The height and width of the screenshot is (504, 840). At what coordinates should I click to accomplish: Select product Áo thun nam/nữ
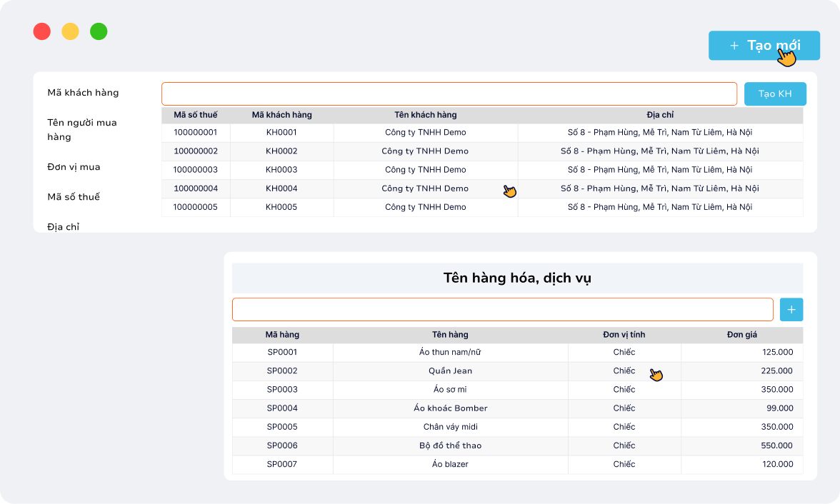click(450, 353)
